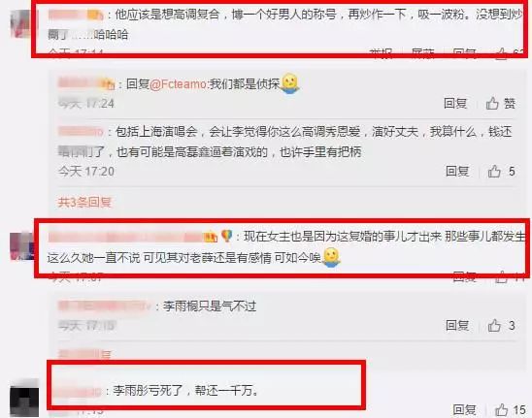Open the @Fcteamo mention link
Viewport: 532px width, 418px height.
[178, 83]
